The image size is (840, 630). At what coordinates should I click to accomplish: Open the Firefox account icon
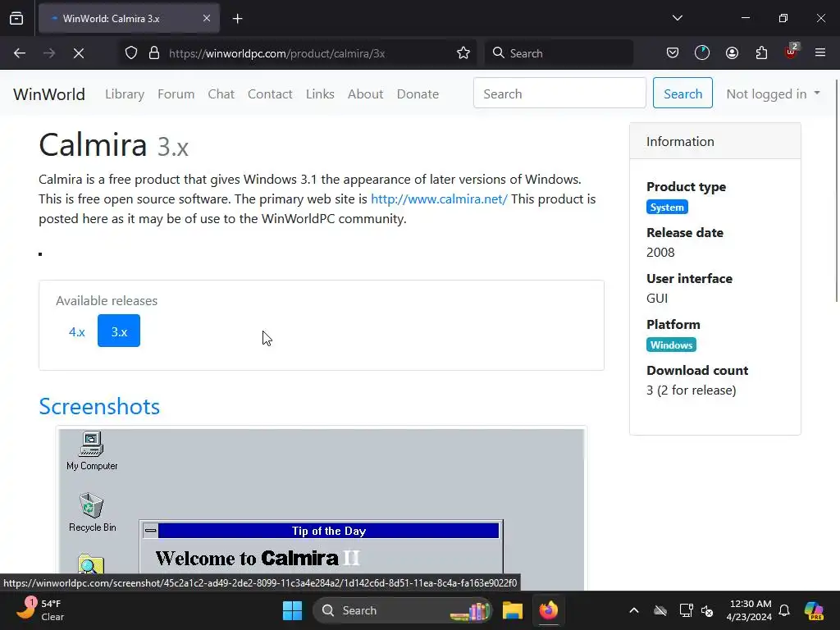point(732,52)
